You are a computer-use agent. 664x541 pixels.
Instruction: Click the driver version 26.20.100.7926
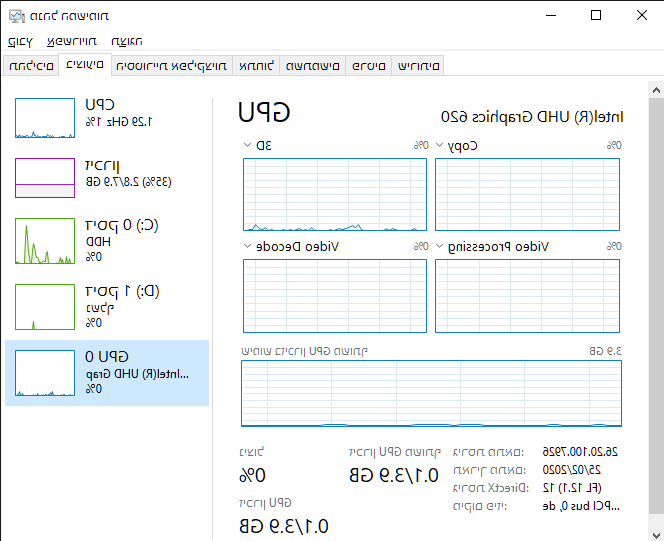tap(580, 452)
